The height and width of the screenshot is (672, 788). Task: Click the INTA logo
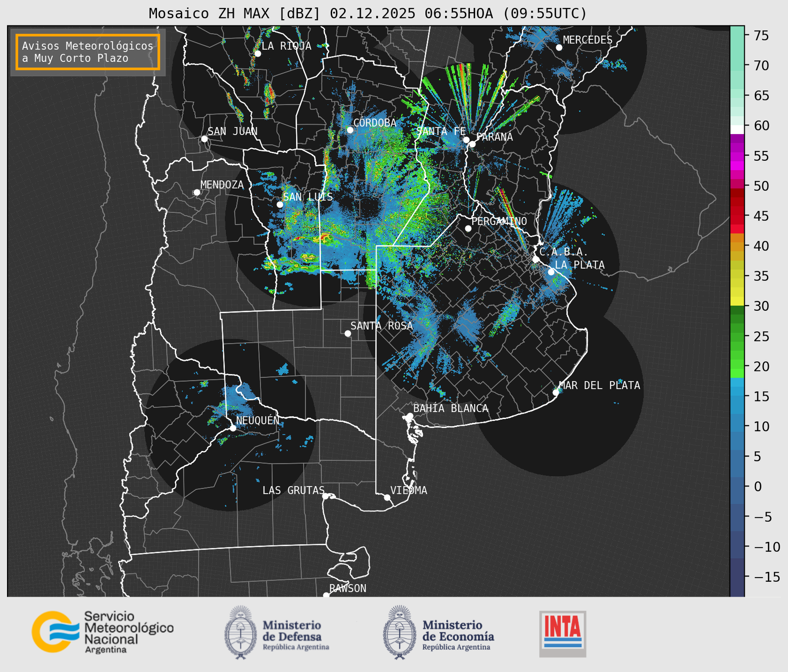[x=562, y=634]
